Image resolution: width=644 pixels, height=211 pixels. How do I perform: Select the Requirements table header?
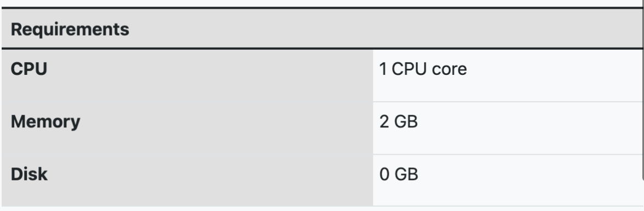click(x=70, y=30)
